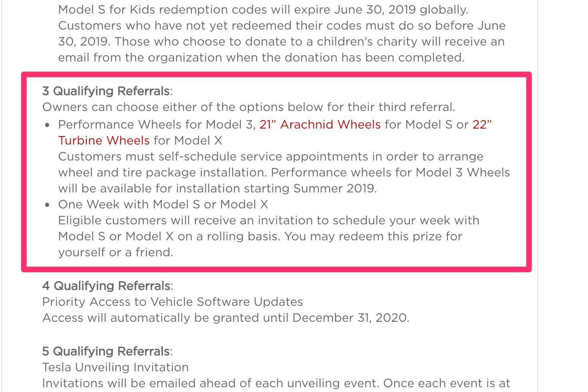588x392 pixels.
Task: Click the red 22" link text after 'Model S or'
Action: tap(482, 125)
